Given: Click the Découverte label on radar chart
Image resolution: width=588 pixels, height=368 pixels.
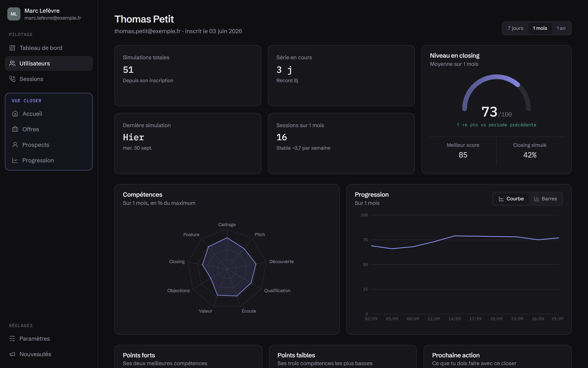Looking at the screenshot, I should click(x=281, y=262).
